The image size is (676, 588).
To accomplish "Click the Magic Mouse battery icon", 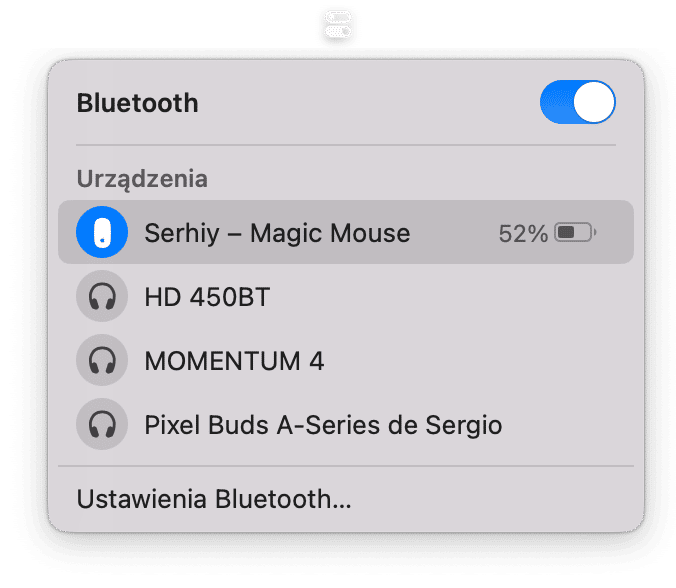I will point(575,233).
